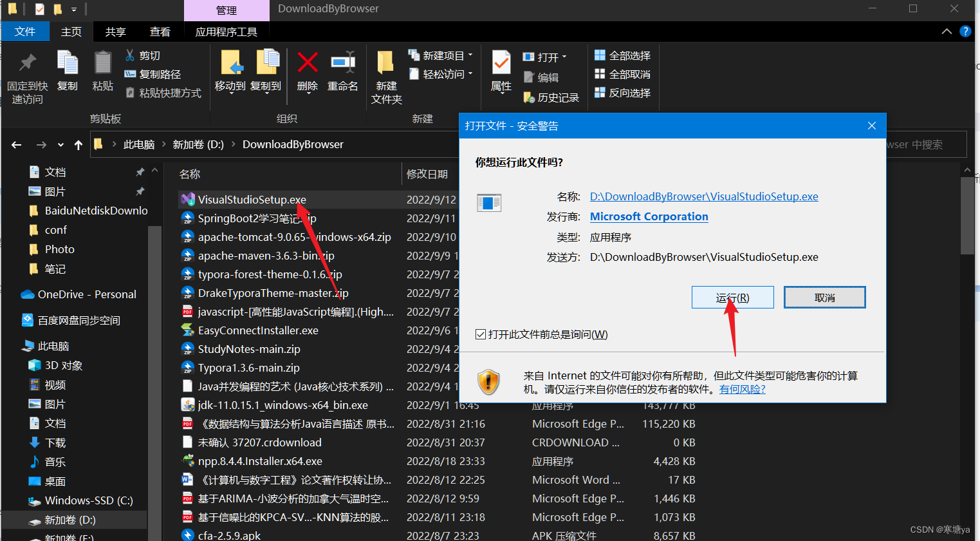Click the blue Help question icon
Screen dimensions: 980x541
tap(965, 31)
